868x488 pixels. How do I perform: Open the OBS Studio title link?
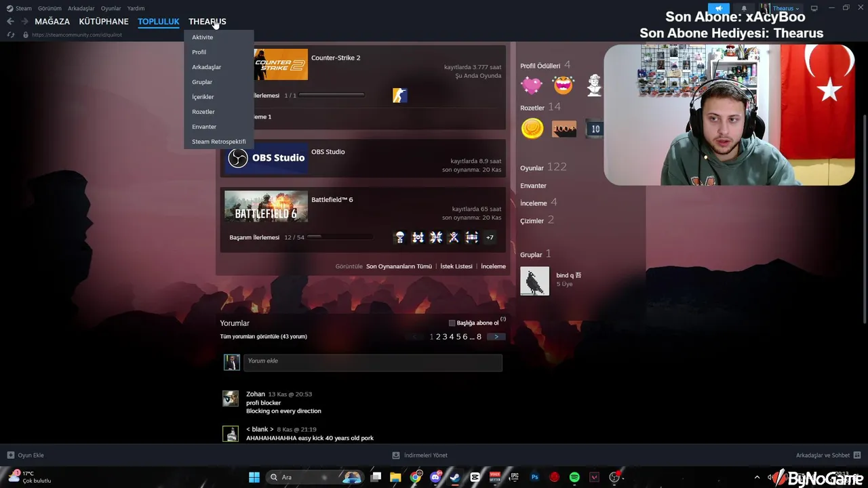tap(328, 152)
